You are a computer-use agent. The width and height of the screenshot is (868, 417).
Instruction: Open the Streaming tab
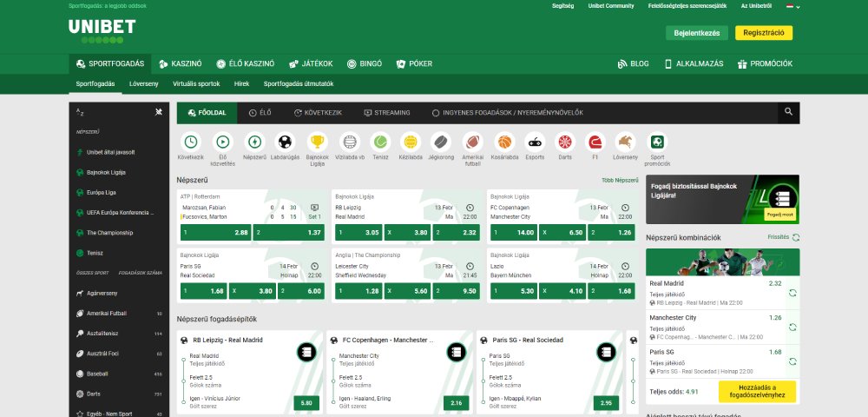click(387, 113)
